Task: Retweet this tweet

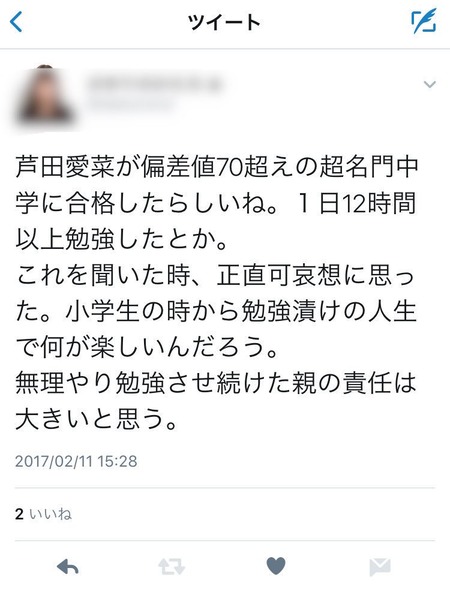Action: (x=171, y=566)
